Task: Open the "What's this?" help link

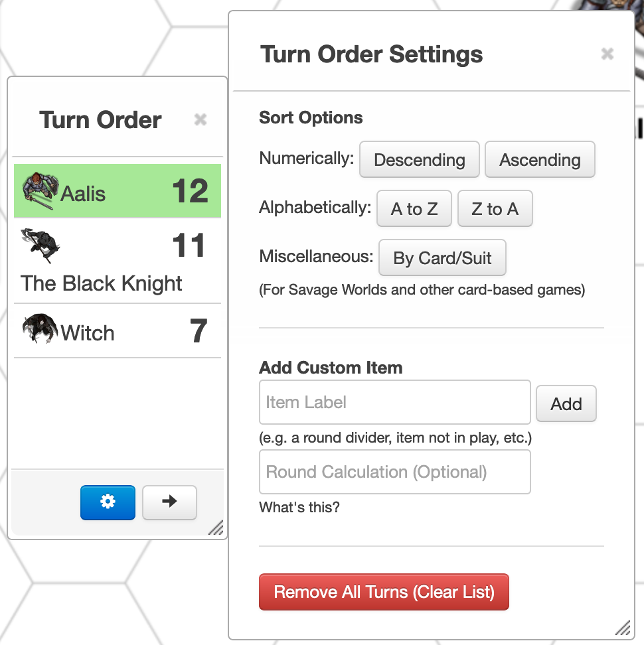Action: coord(299,507)
